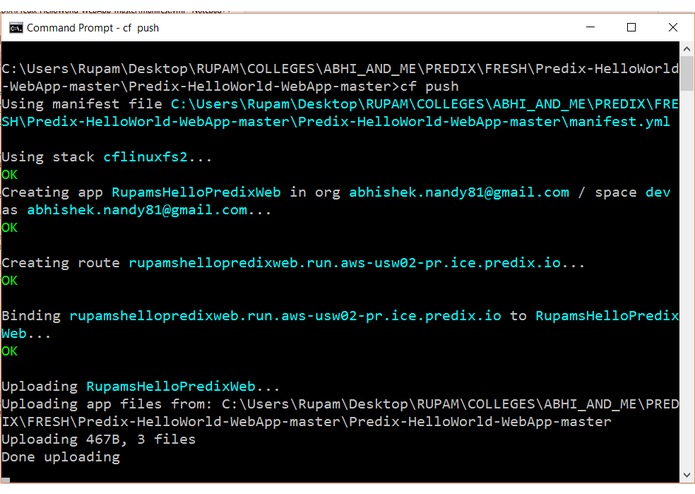Viewport: 695px width, 494px height.
Task: Click the 'Uploading app files from:' text
Action: click(107, 404)
